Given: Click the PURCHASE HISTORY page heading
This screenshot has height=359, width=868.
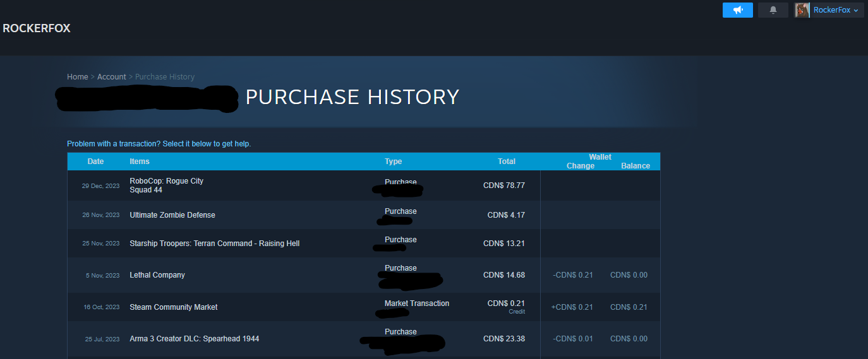Looking at the screenshot, I should [x=352, y=97].
